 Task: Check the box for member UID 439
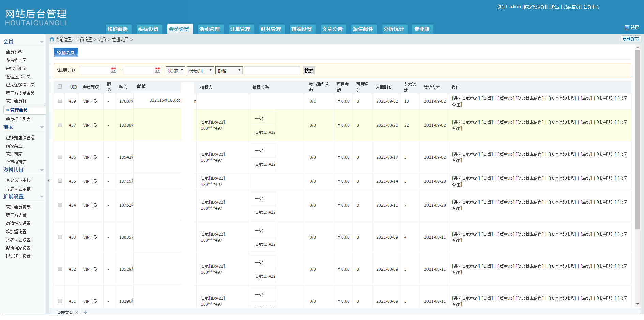click(60, 101)
